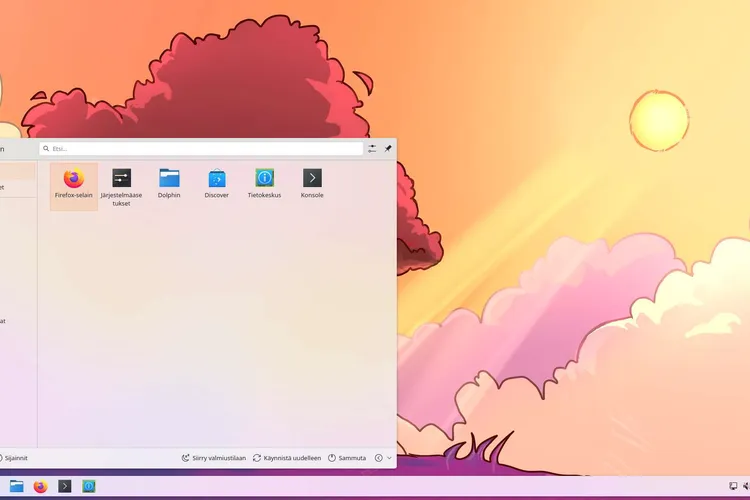The width and height of the screenshot is (750, 500).
Task: Click Tietokeskus info icon in taskbar
Action: 88,486
